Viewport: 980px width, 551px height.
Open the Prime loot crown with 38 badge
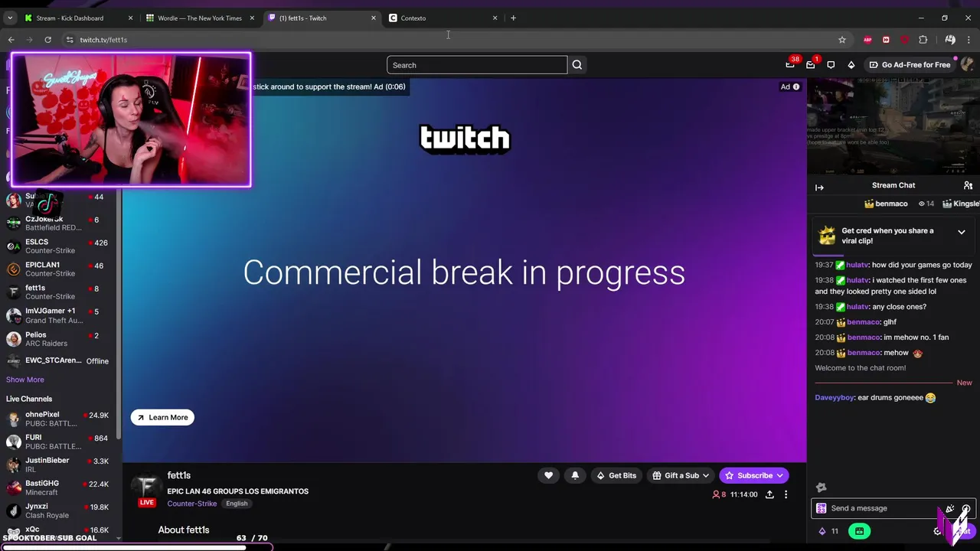click(790, 65)
